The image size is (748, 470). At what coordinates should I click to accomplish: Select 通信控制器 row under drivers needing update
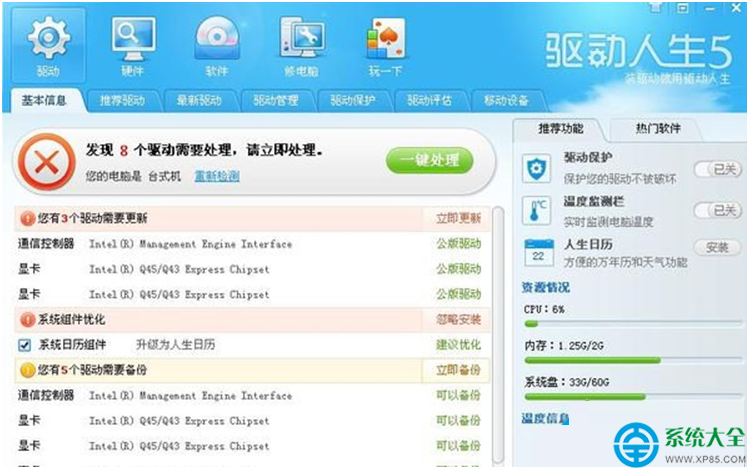click(x=253, y=244)
